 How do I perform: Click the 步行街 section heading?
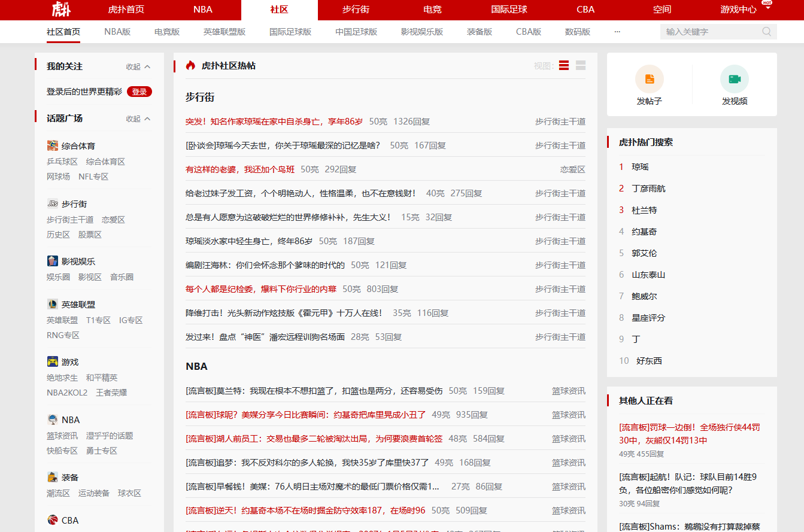click(x=200, y=97)
